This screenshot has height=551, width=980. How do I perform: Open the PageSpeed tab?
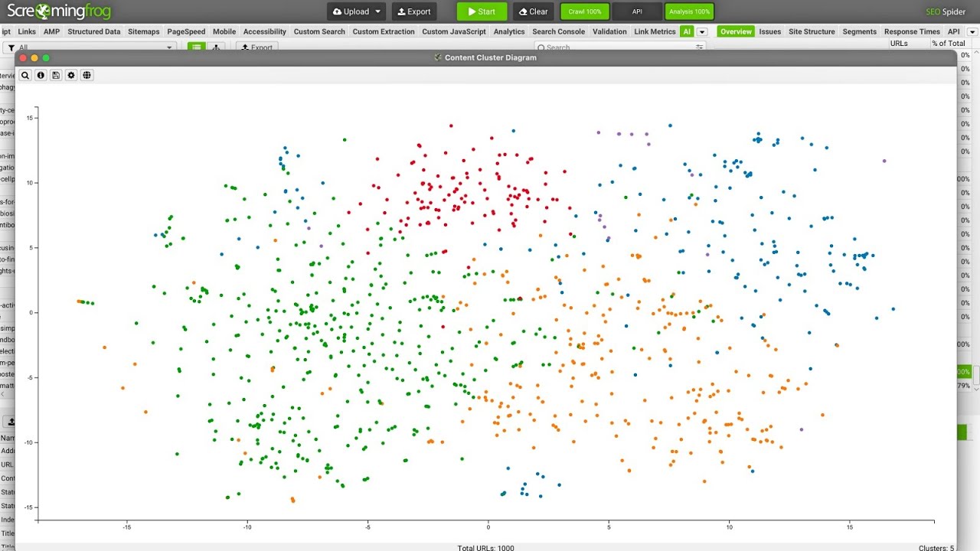pyautogui.click(x=187, y=31)
